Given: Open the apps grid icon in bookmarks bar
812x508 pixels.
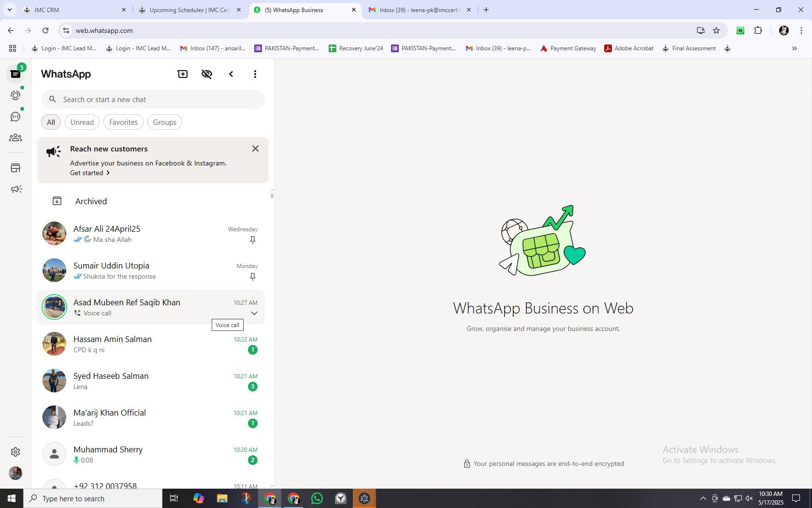Looking at the screenshot, I should (13, 48).
